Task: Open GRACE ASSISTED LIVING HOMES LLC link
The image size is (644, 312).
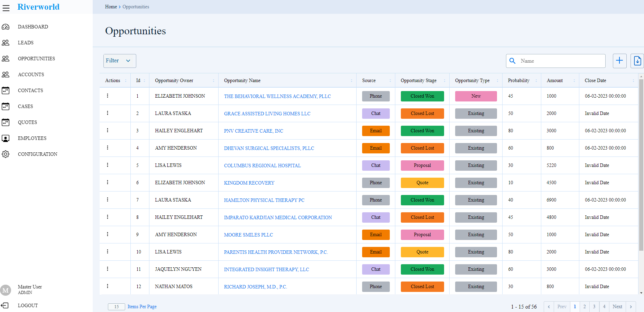Action: coord(267,114)
